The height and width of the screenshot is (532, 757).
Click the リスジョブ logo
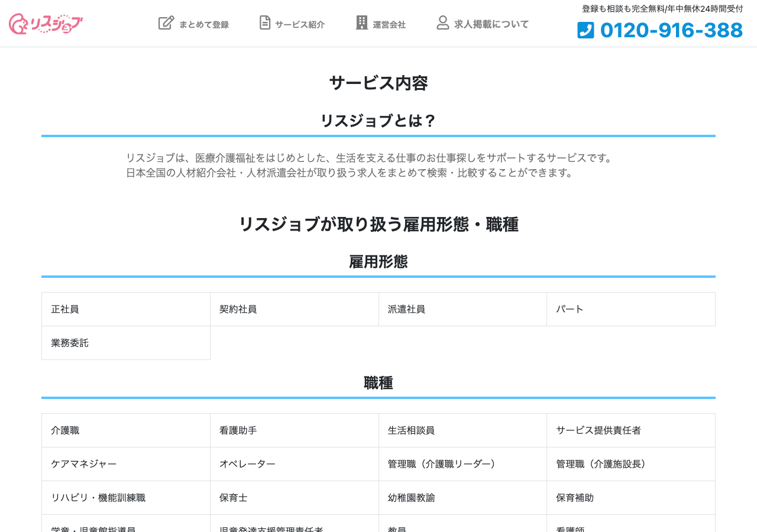click(x=46, y=24)
